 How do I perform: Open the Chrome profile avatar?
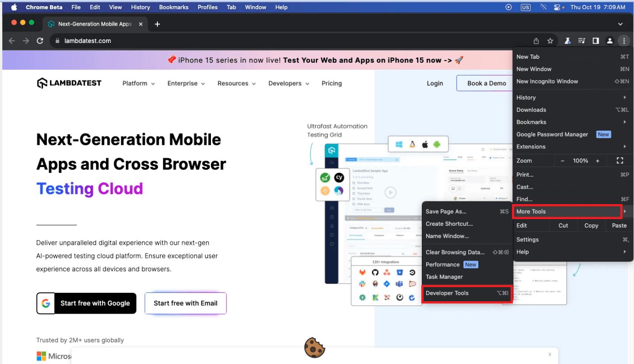(610, 41)
